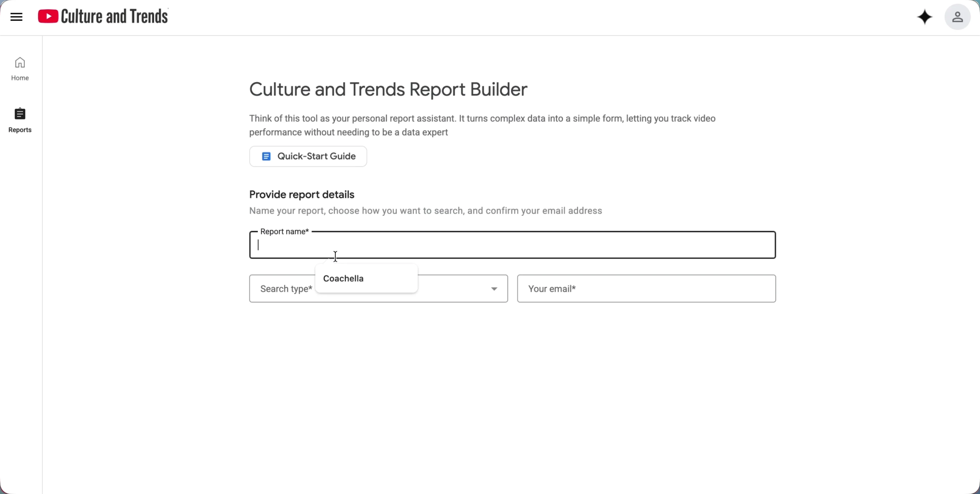Click the Culture and Trends Report Builder heading
Viewport: 980px width, 494px height.
(x=388, y=90)
